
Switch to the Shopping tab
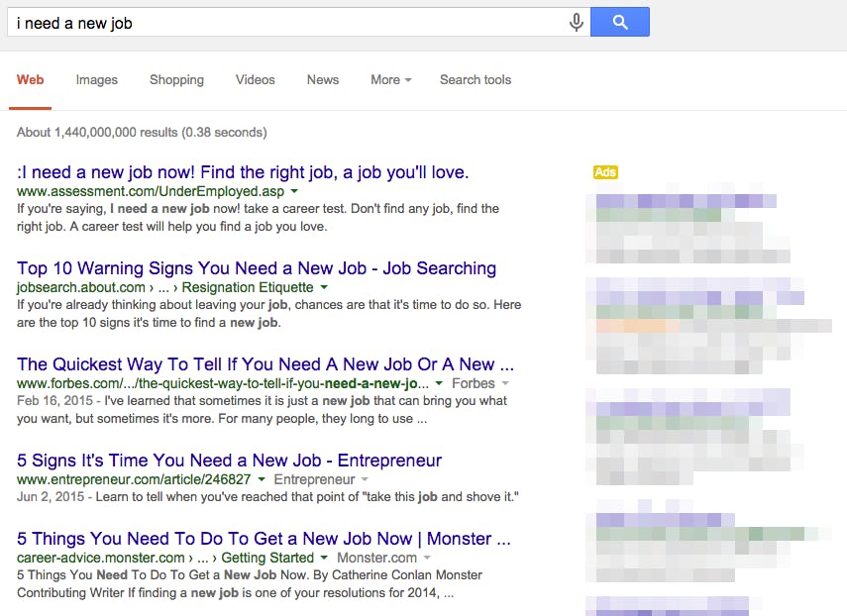coord(176,80)
